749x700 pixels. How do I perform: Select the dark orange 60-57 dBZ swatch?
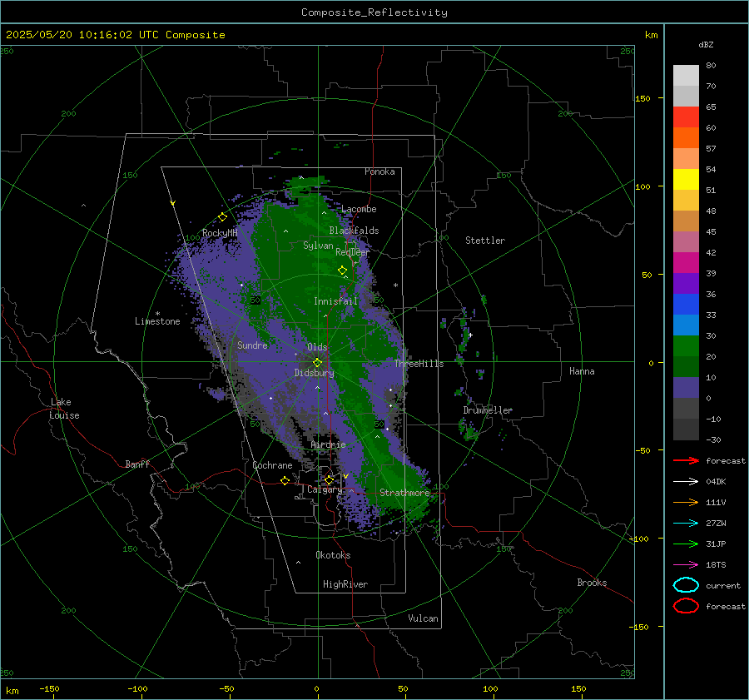point(686,137)
